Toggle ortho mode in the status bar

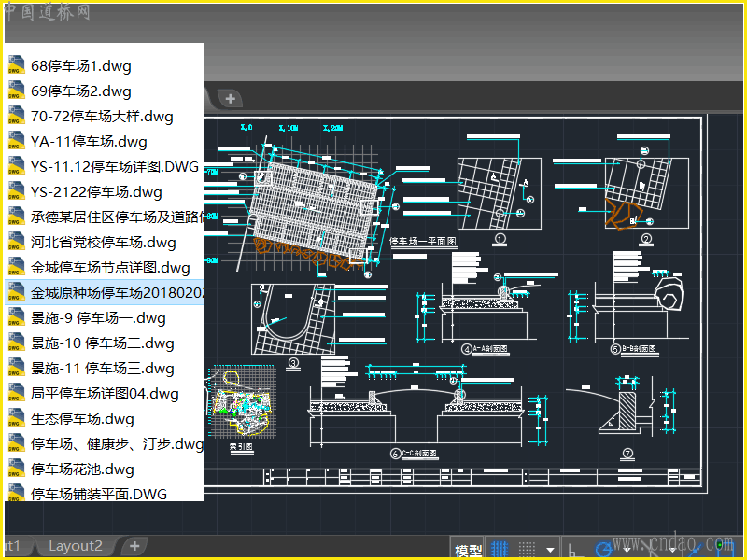[x=574, y=551]
